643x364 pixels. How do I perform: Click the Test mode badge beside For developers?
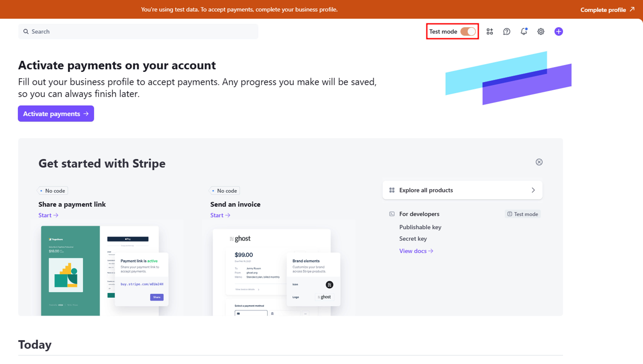pos(522,214)
